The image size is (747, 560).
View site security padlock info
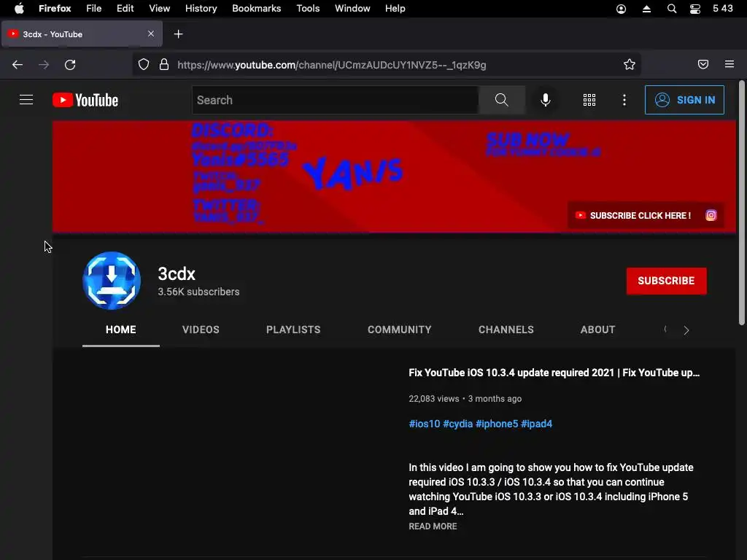pyautogui.click(x=164, y=65)
